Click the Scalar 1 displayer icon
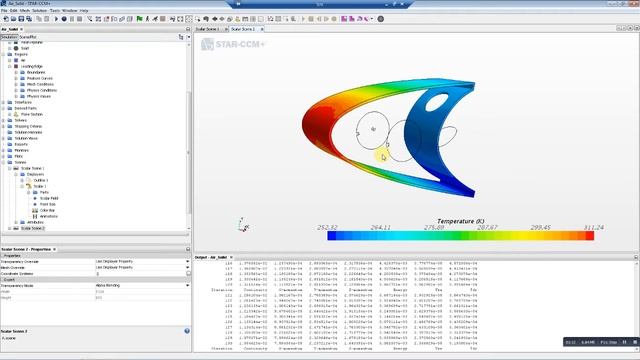Image resolution: width=640 pixels, height=360 pixels. coord(29,186)
